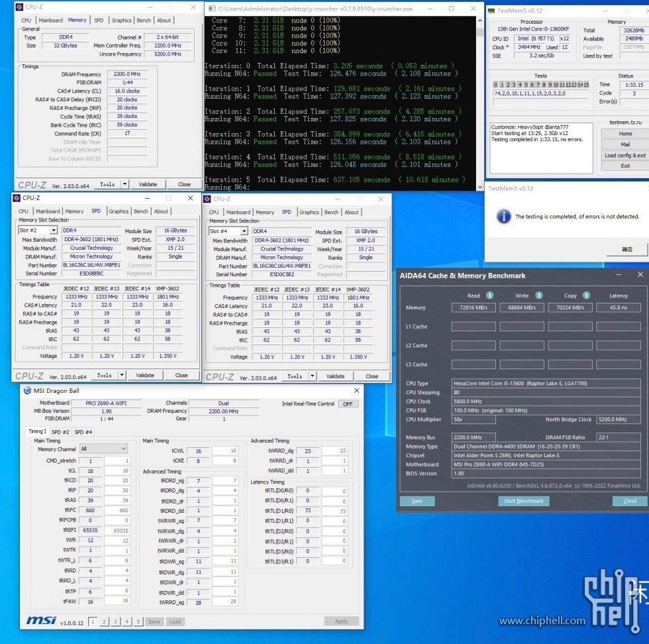The width and height of the screenshot is (649, 644).
Task: Open Graphics tab in CPU-Z Slot #4 window
Action: [309, 212]
